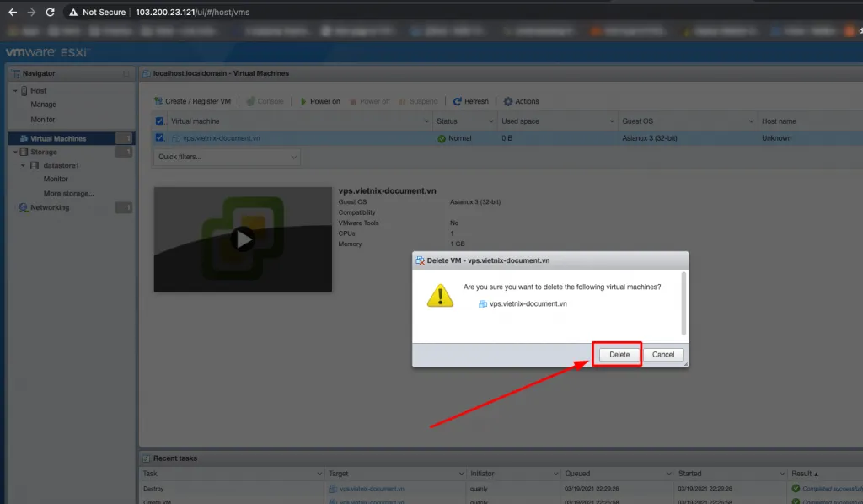Image resolution: width=863 pixels, height=504 pixels.
Task: Sort Recent tasks by the Result column
Action: click(x=805, y=474)
